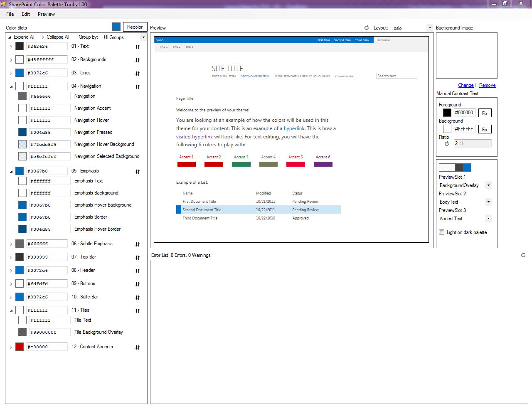
Task: Recalculate the contrast Ratio
Action: tap(446, 143)
